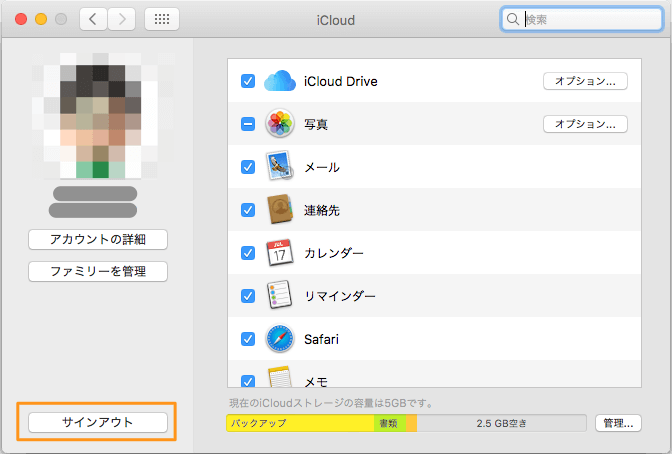This screenshot has height=454, width=672.
Task: Click the magnifying glass search icon
Action: click(513, 19)
